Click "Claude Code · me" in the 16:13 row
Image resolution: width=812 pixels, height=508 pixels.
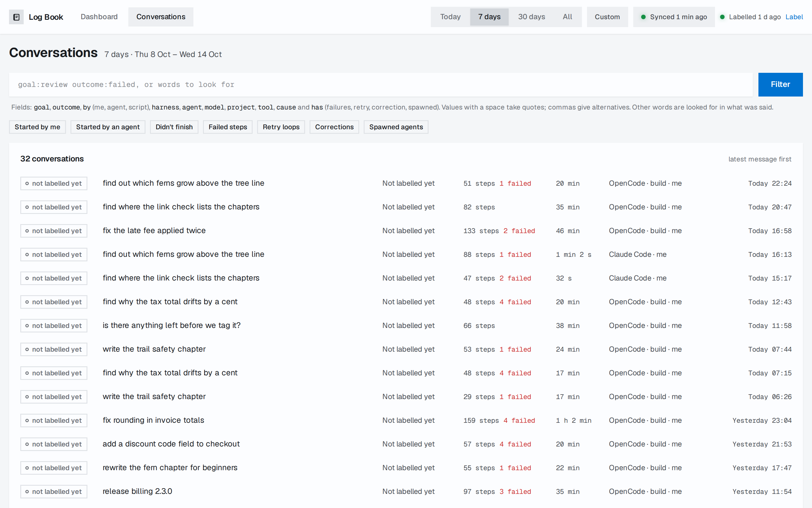[x=637, y=254]
